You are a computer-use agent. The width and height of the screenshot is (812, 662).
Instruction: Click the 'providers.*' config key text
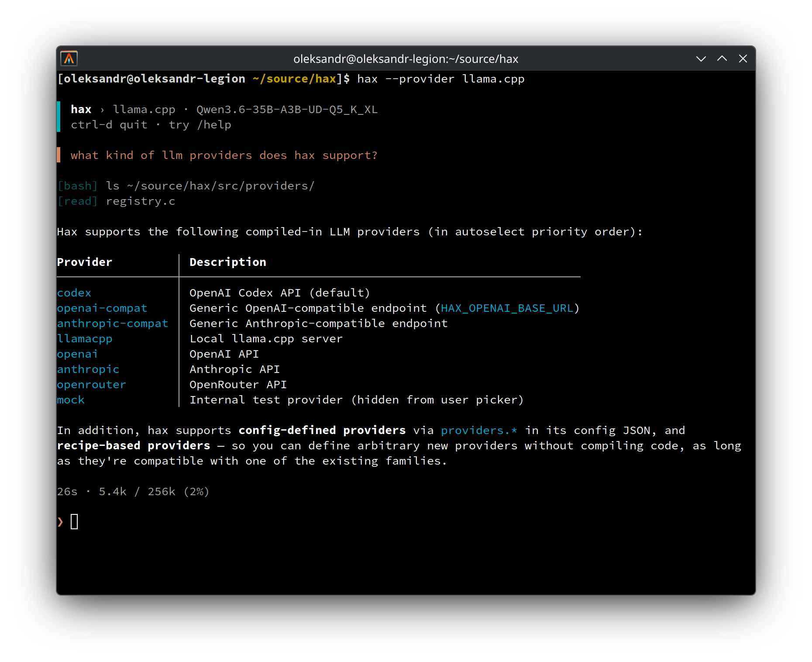[x=479, y=431]
